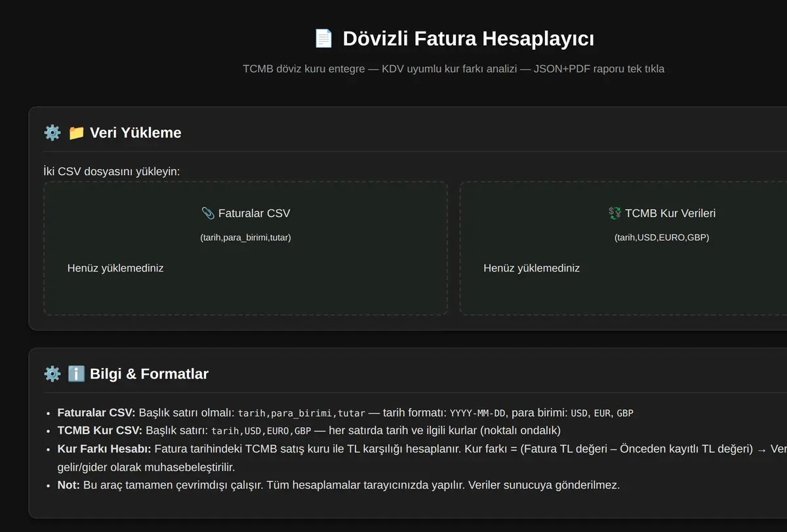The height and width of the screenshot is (532, 787).
Task: Click the folder icon next to Veri Yükleme
Action: 77,133
